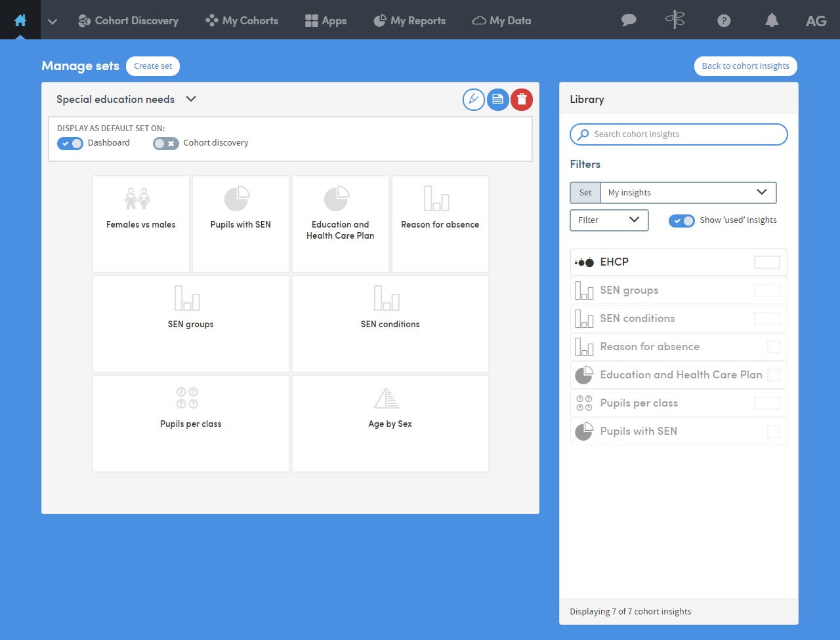Go to the home icon in top bar
The width and height of the screenshot is (840, 640).
[20, 20]
